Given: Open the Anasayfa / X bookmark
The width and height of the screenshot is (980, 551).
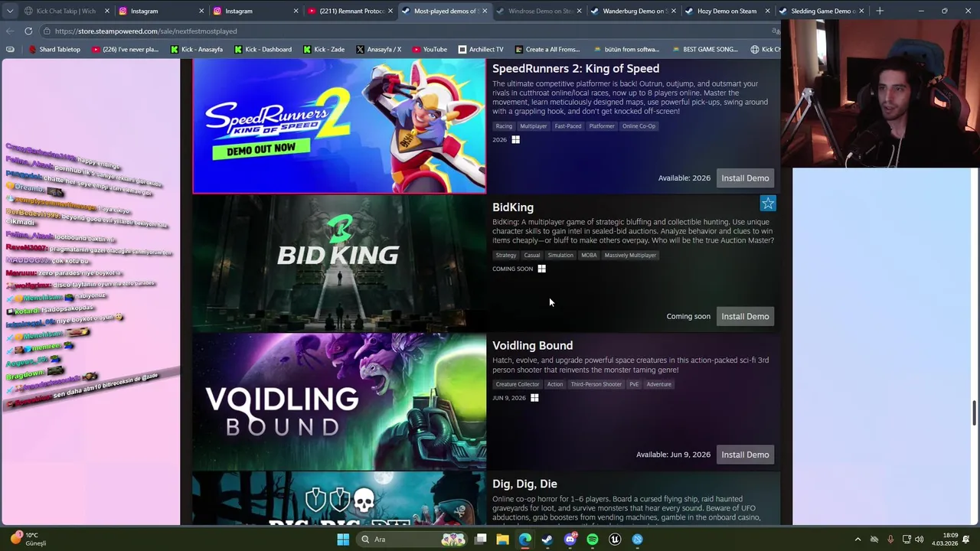Looking at the screenshot, I should [x=378, y=49].
